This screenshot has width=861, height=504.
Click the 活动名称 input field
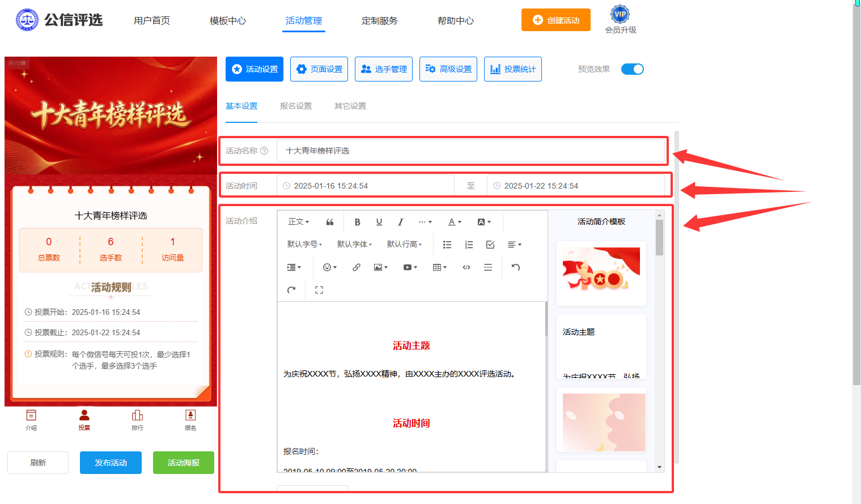click(x=470, y=151)
